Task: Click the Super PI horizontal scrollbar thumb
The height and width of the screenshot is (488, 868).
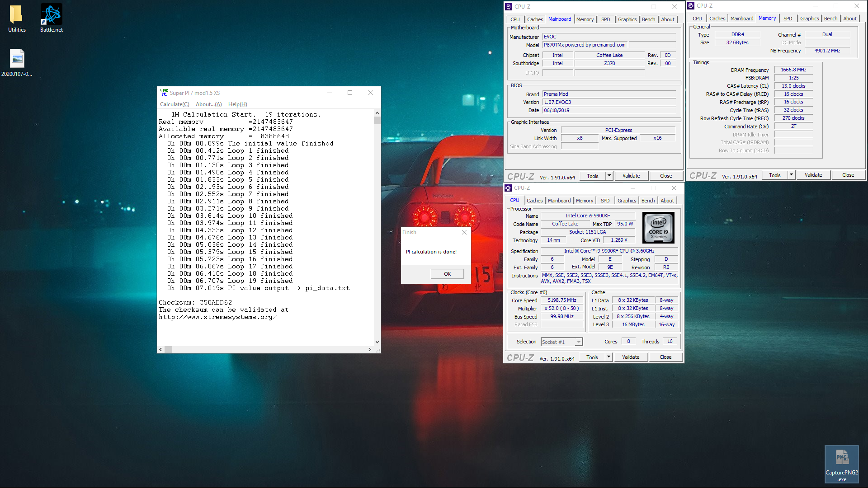Action: tap(168, 349)
